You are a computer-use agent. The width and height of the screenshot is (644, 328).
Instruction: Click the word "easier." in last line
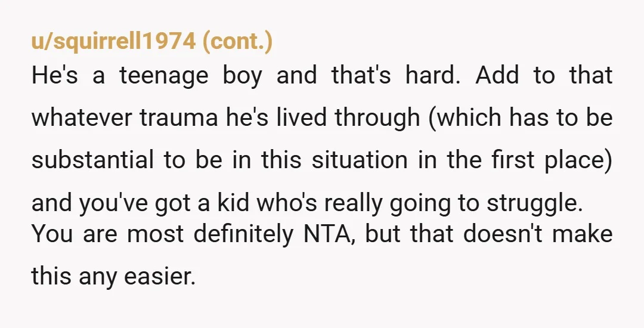160,276
